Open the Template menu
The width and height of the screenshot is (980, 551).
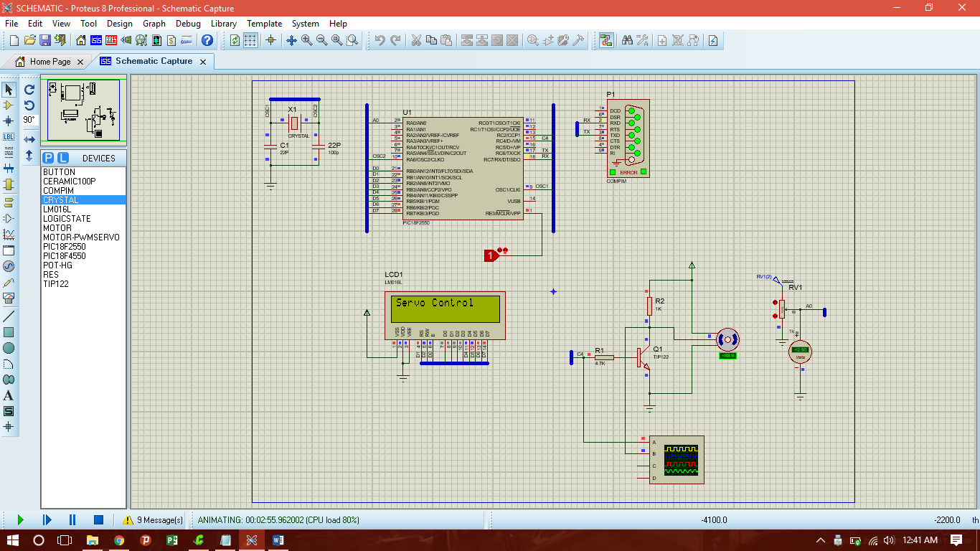pos(265,24)
